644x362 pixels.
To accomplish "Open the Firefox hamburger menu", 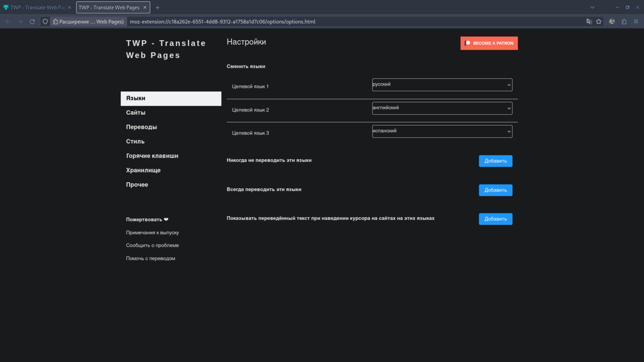I will pos(636,21).
